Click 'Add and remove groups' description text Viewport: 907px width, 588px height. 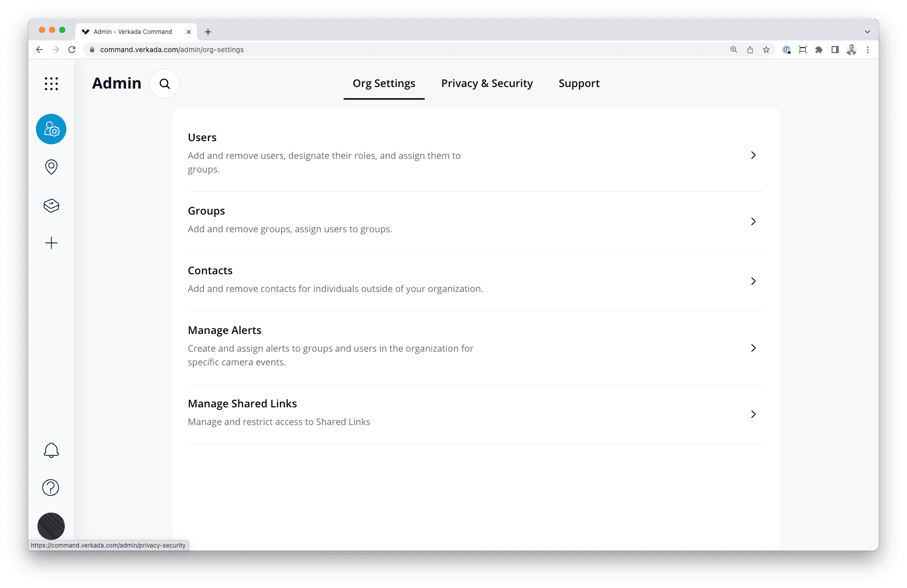tap(290, 229)
